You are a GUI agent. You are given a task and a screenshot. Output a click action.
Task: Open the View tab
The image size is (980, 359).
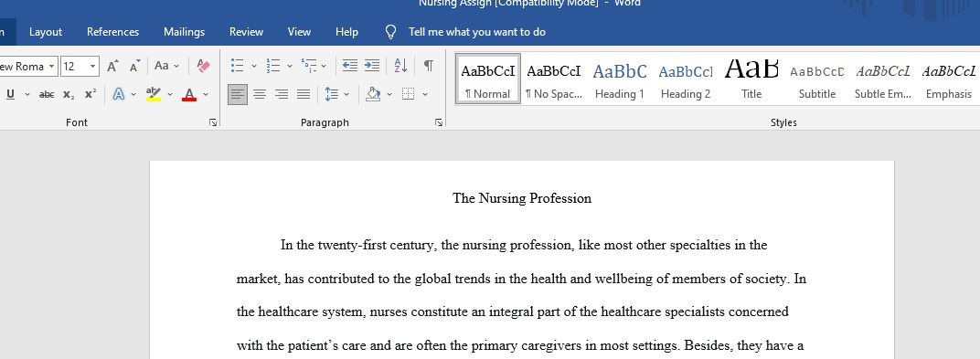[299, 32]
